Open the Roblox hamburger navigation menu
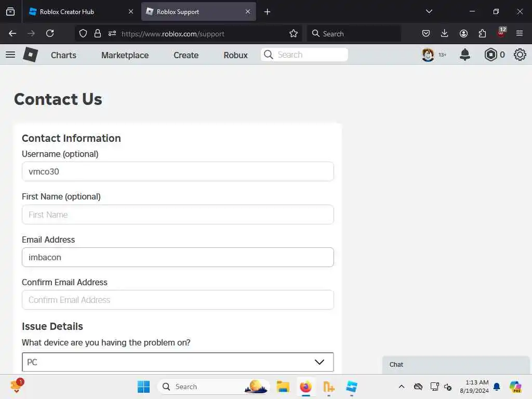The image size is (532, 399). (x=10, y=55)
